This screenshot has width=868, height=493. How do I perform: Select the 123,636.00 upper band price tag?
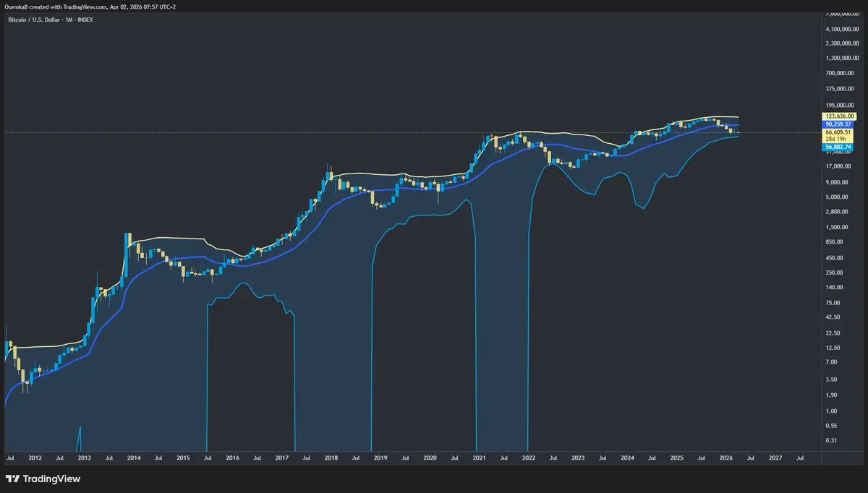click(x=839, y=116)
